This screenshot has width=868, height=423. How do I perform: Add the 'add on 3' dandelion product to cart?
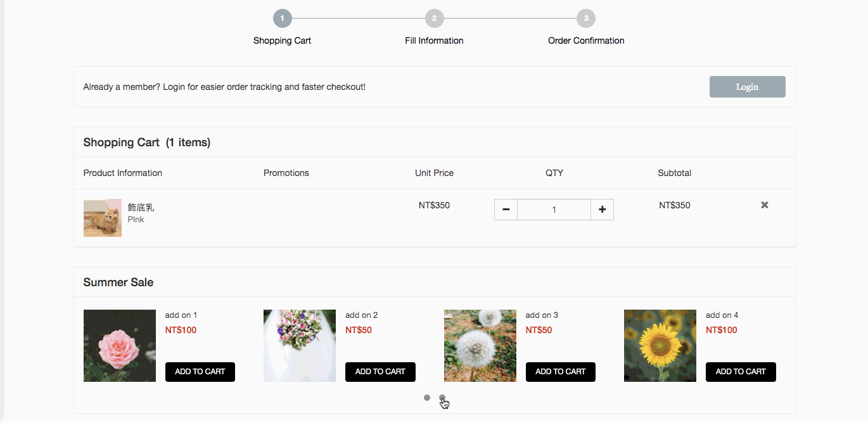560,372
